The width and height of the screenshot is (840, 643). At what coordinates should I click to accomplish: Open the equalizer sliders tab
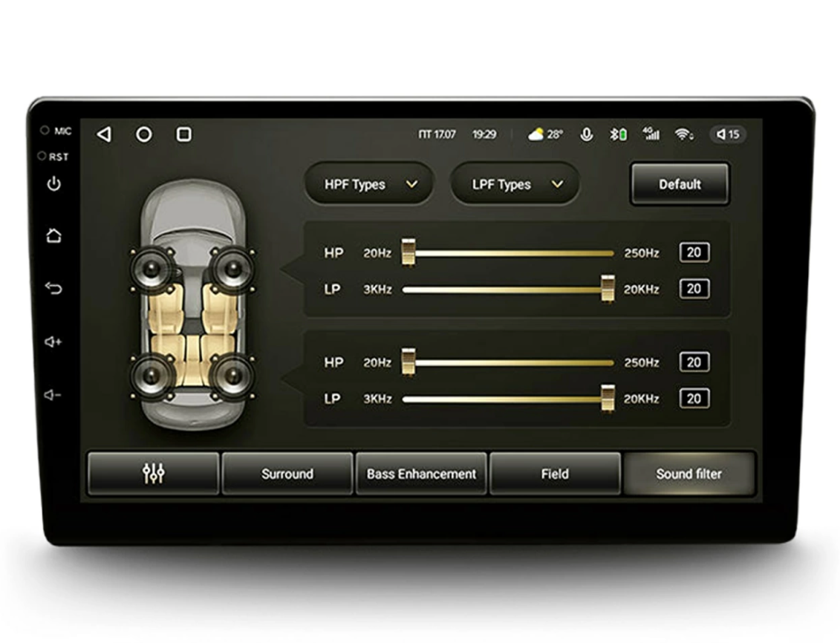[x=154, y=473]
